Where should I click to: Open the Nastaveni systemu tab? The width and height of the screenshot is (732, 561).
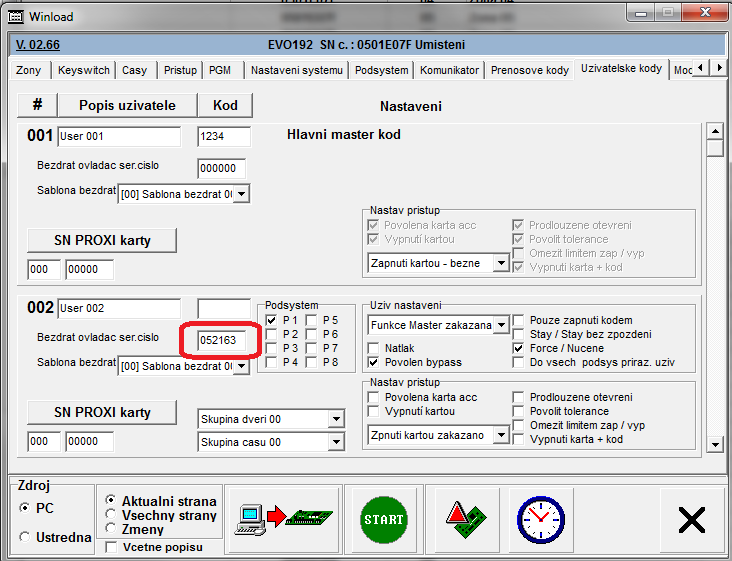(297, 70)
